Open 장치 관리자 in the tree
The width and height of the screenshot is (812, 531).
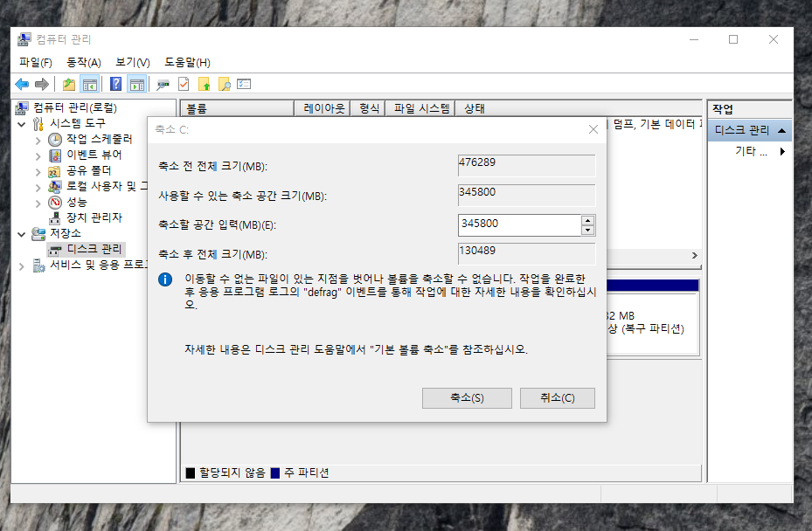point(94,217)
